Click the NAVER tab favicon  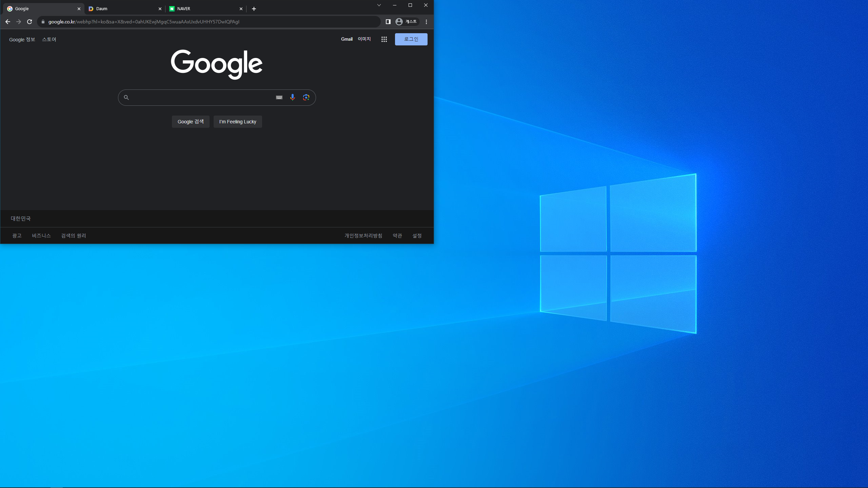[x=172, y=9]
